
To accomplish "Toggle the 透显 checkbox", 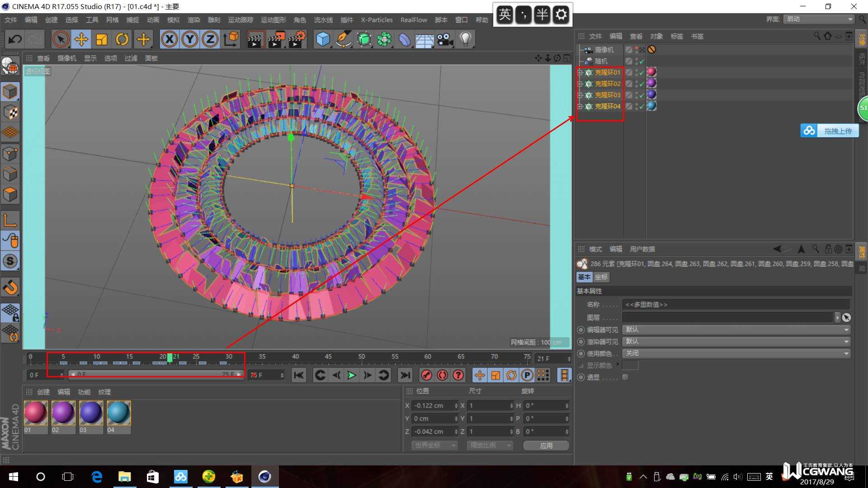I will (x=625, y=377).
